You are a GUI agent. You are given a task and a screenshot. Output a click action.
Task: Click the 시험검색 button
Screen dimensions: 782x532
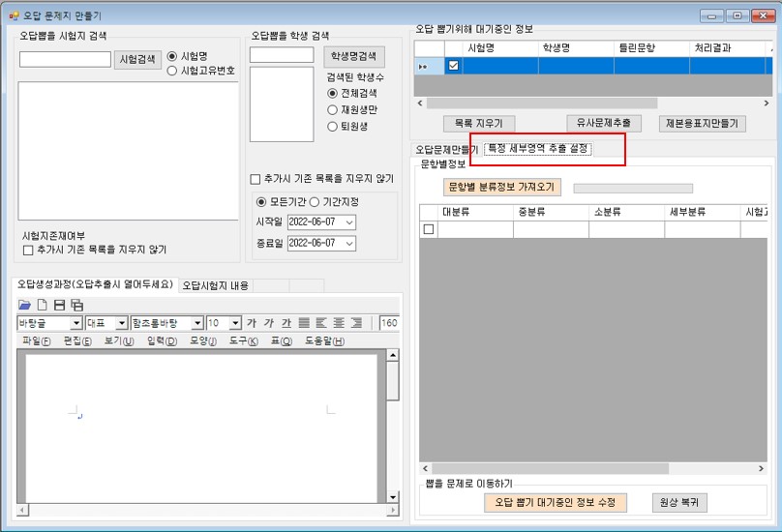[x=137, y=59]
